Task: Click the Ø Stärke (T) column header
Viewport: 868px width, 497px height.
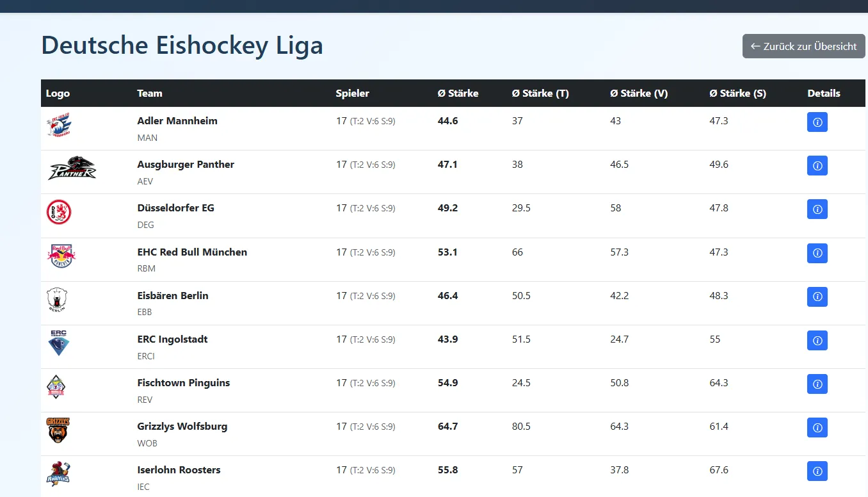Action: point(540,93)
